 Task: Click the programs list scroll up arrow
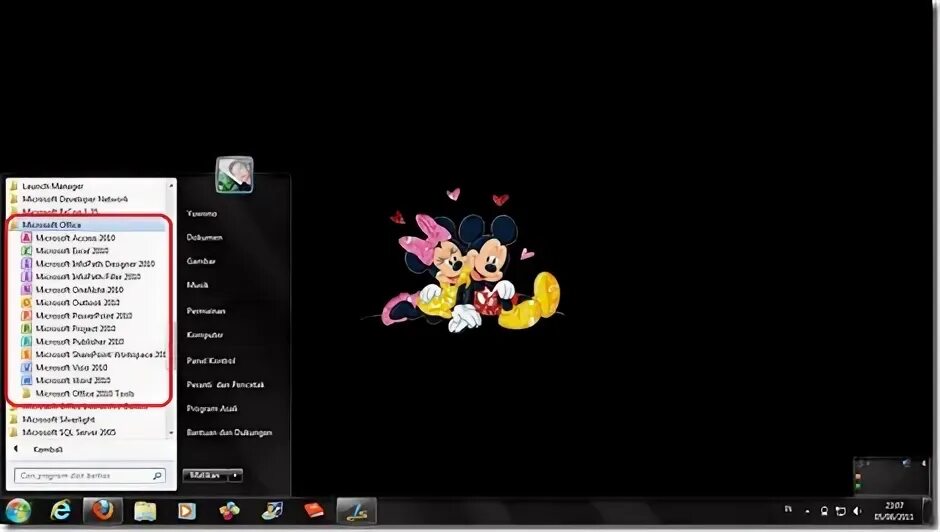click(x=171, y=187)
